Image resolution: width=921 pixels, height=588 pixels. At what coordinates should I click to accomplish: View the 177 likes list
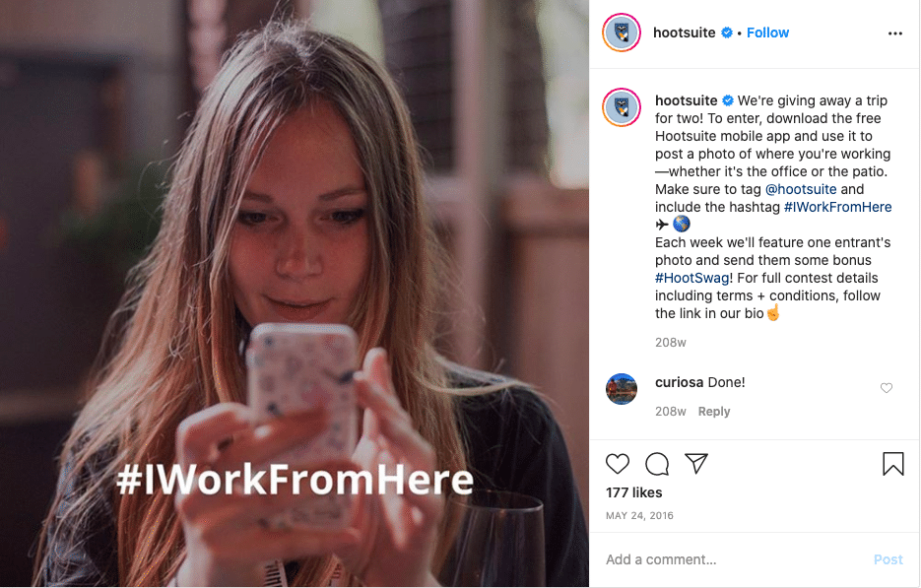[x=633, y=492]
